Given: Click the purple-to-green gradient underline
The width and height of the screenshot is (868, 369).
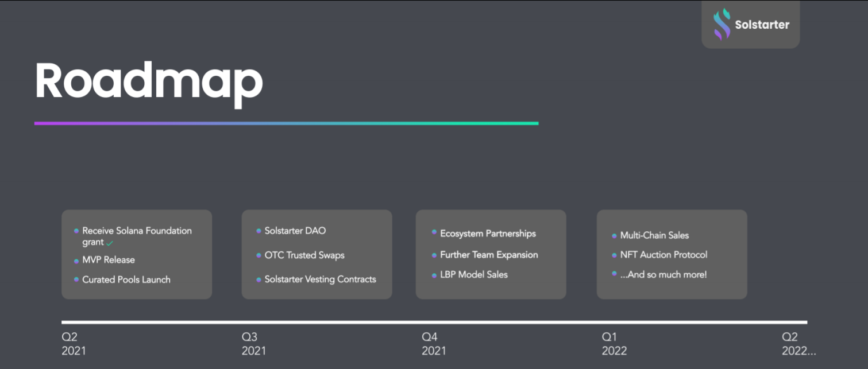Looking at the screenshot, I should coord(286,123).
